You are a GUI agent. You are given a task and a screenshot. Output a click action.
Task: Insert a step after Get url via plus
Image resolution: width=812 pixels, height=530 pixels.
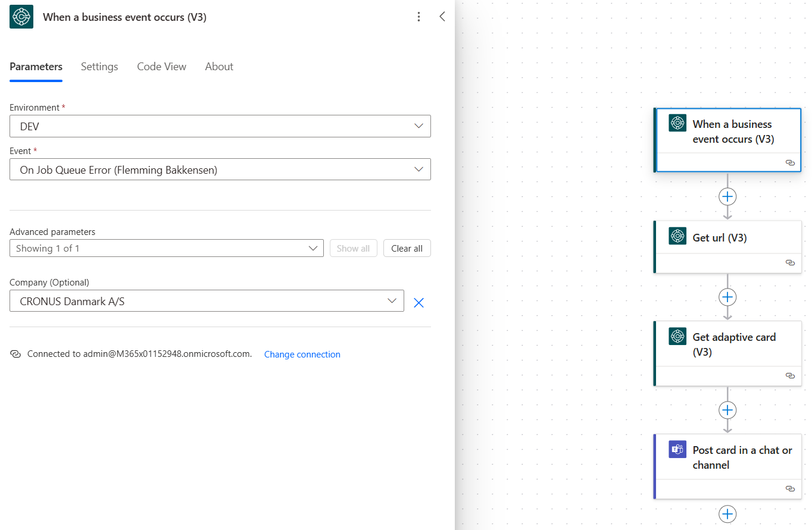coord(727,297)
